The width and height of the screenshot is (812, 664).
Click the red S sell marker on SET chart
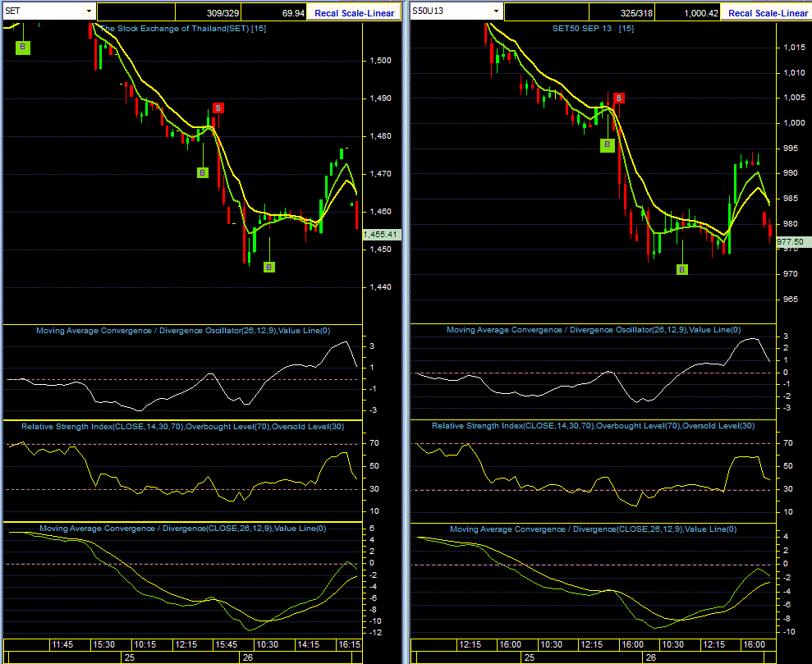[218, 108]
